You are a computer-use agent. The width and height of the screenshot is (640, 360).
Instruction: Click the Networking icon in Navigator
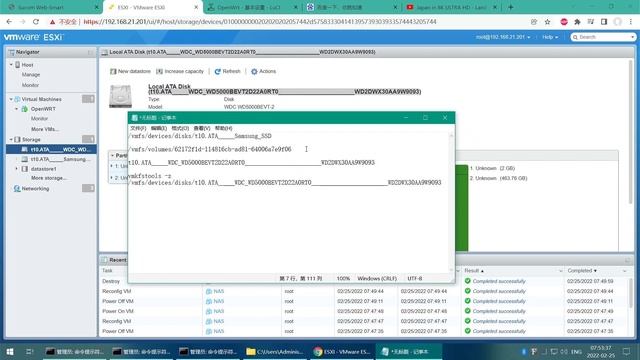point(17,189)
